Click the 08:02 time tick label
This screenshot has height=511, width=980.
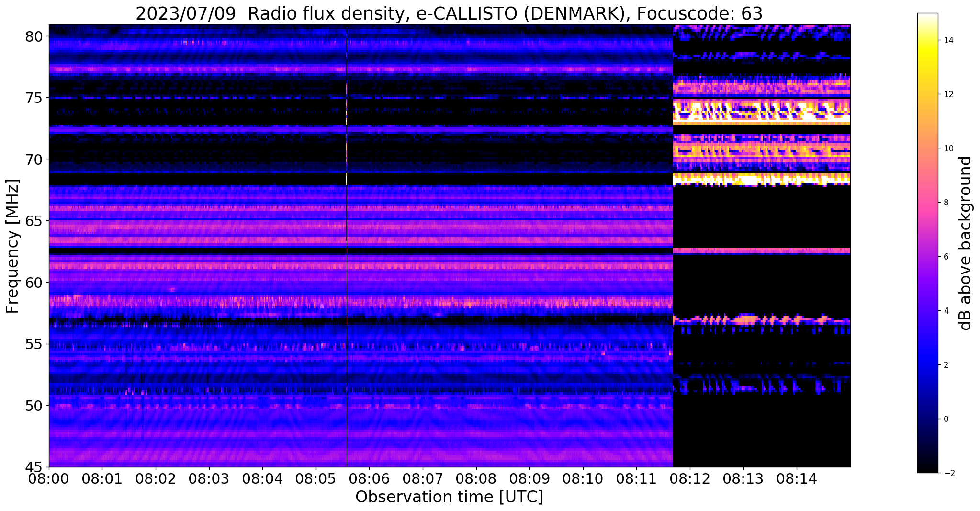pyautogui.click(x=156, y=479)
